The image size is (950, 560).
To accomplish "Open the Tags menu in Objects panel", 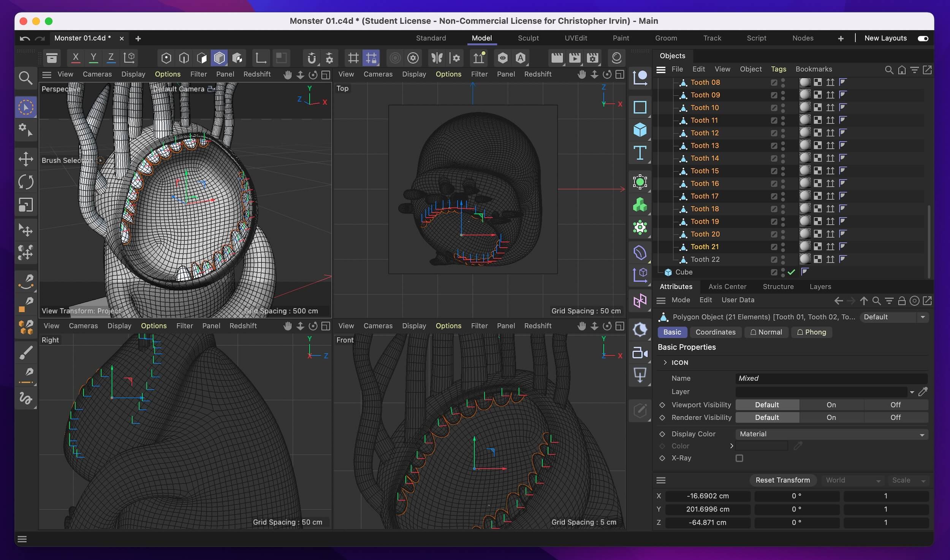I will click(x=778, y=69).
